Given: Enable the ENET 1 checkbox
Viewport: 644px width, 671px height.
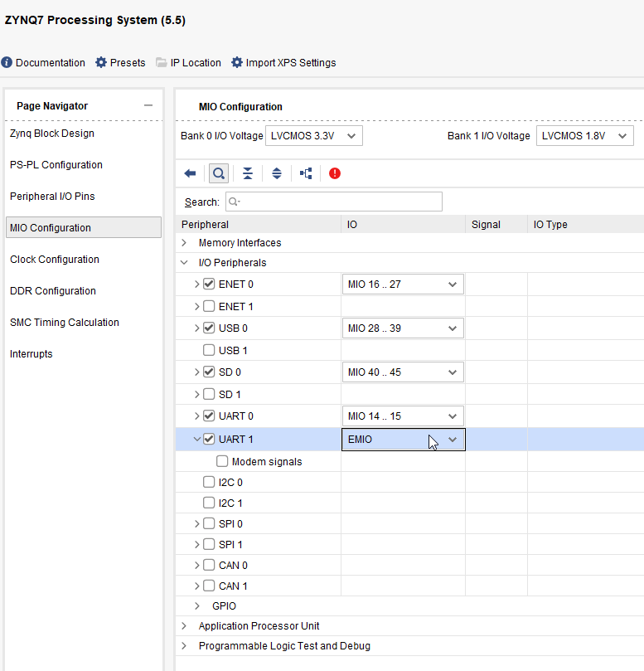Looking at the screenshot, I should (x=209, y=306).
